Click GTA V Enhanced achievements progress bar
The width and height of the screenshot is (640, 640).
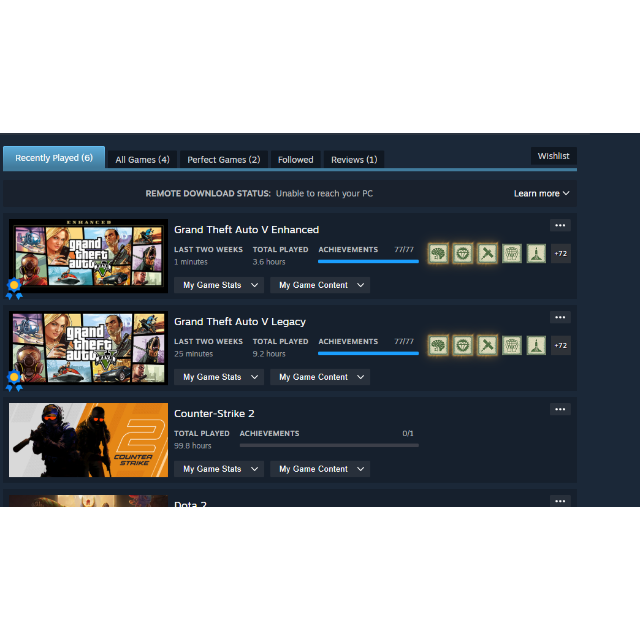click(368, 262)
